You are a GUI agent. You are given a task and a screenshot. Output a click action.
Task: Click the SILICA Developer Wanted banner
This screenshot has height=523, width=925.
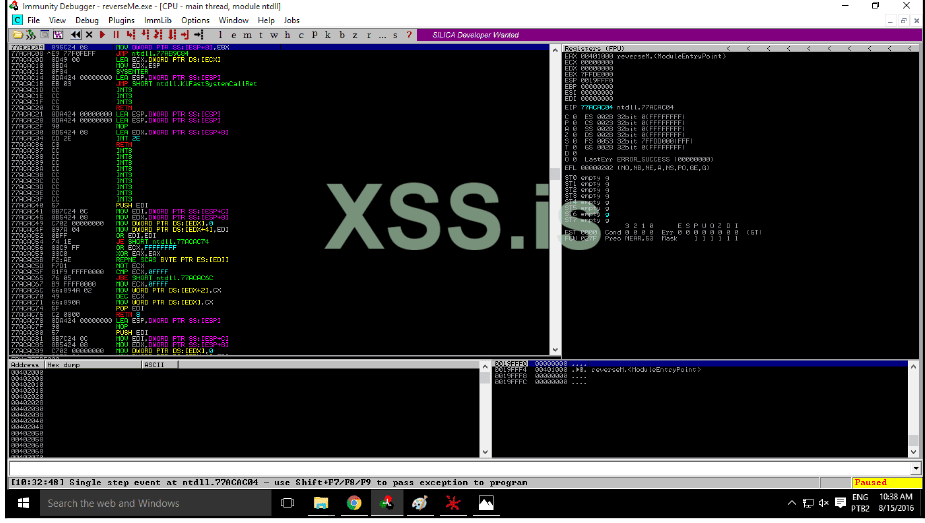tap(475, 34)
